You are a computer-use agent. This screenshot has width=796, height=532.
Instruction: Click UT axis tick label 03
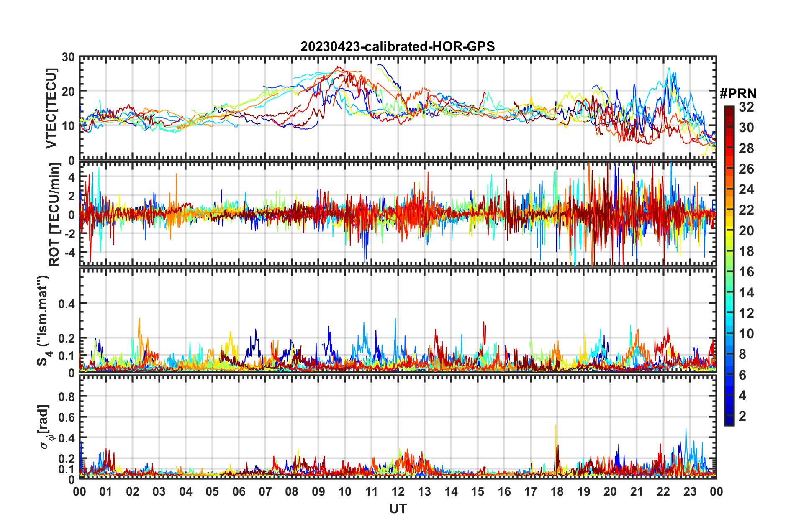[x=159, y=491]
